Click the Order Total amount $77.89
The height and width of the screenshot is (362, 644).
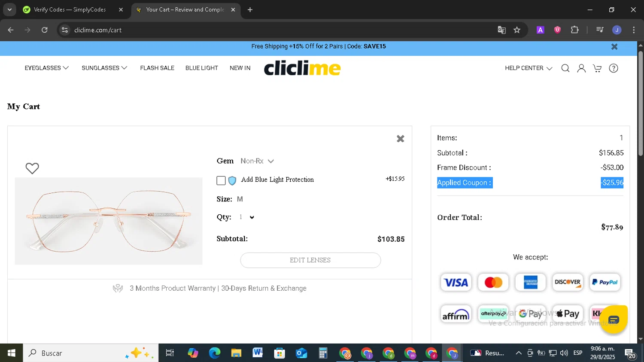(x=612, y=227)
